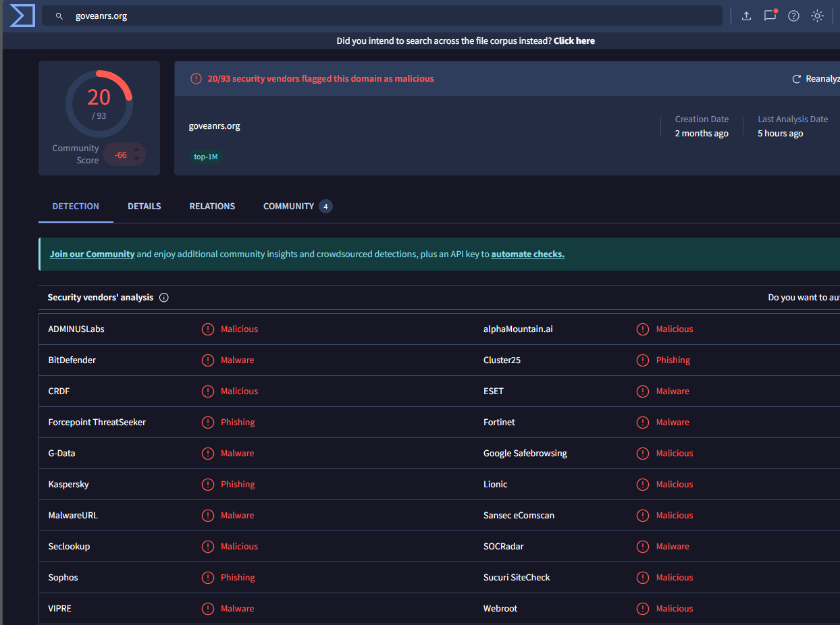
Task: Open the notifications chat icon
Action: (x=770, y=16)
